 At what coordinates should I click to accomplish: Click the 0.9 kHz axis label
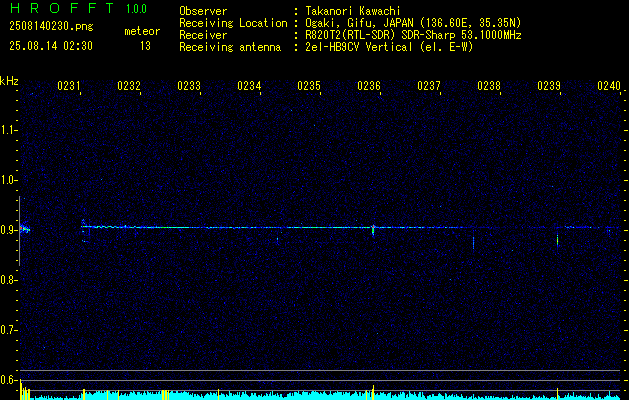[7, 230]
